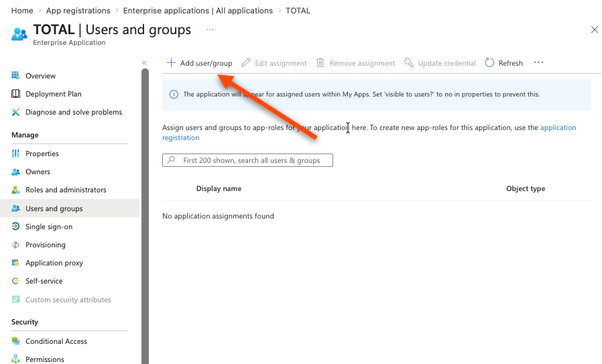Open the toolbar overflow ellipsis menu
The width and height of the screenshot is (602, 364).
pos(539,62)
